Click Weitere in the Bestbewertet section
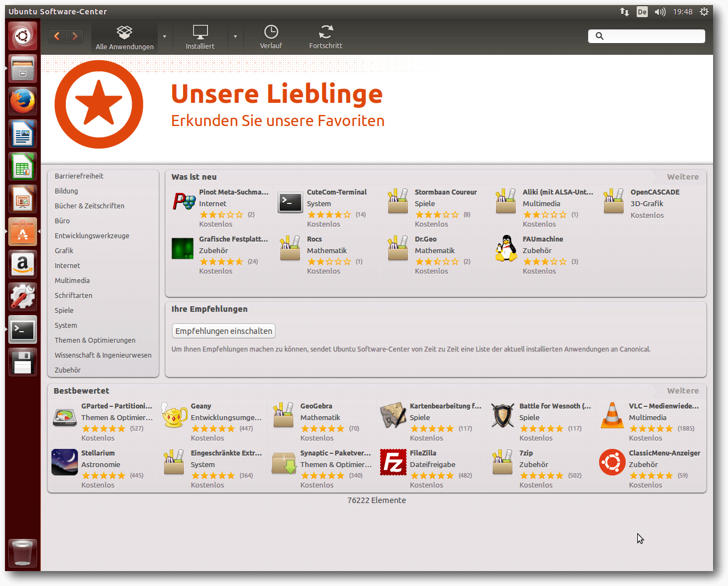 (683, 391)
